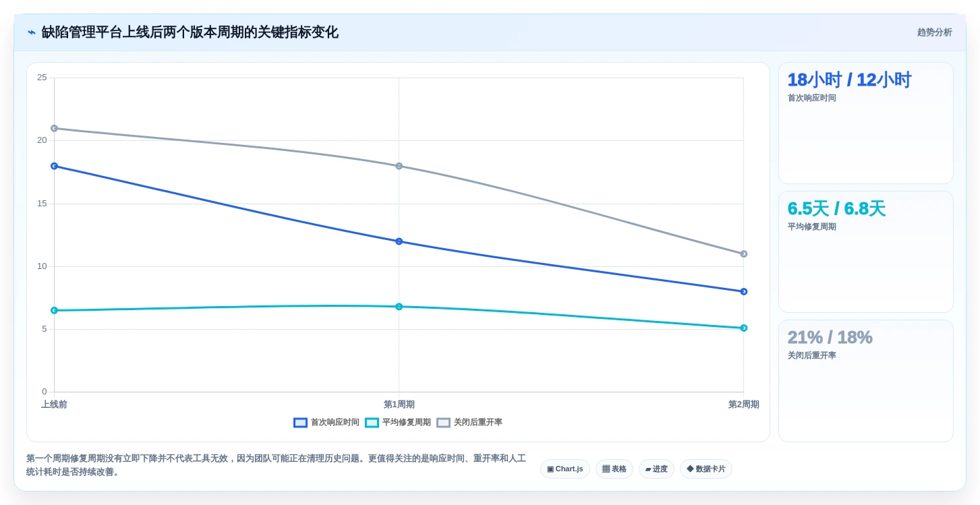The height and width of the screenshot is (505, 980).
Task: Click the 平均修复周期 point at 上线前
Action: point(54,311)
